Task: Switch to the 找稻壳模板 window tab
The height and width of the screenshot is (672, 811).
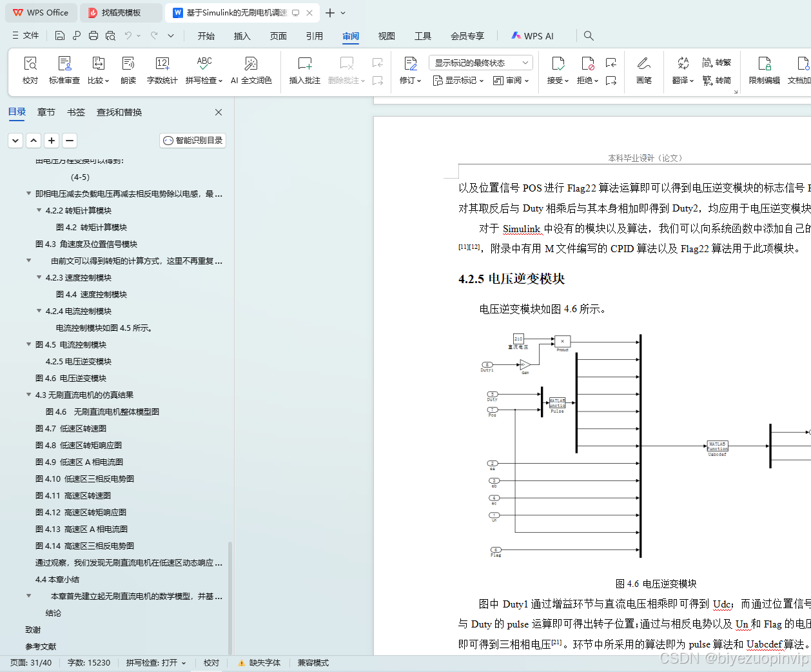Action: [121, 13]
